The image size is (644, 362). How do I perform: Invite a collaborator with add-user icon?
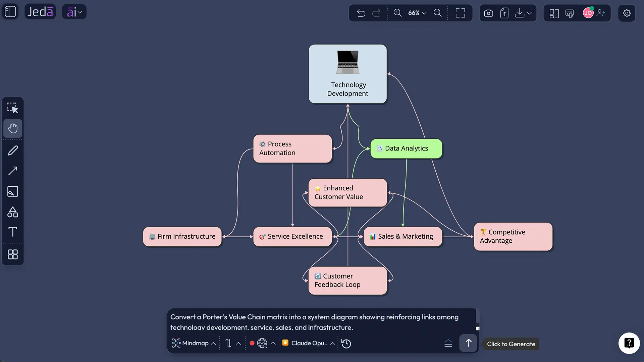(601, 13)
